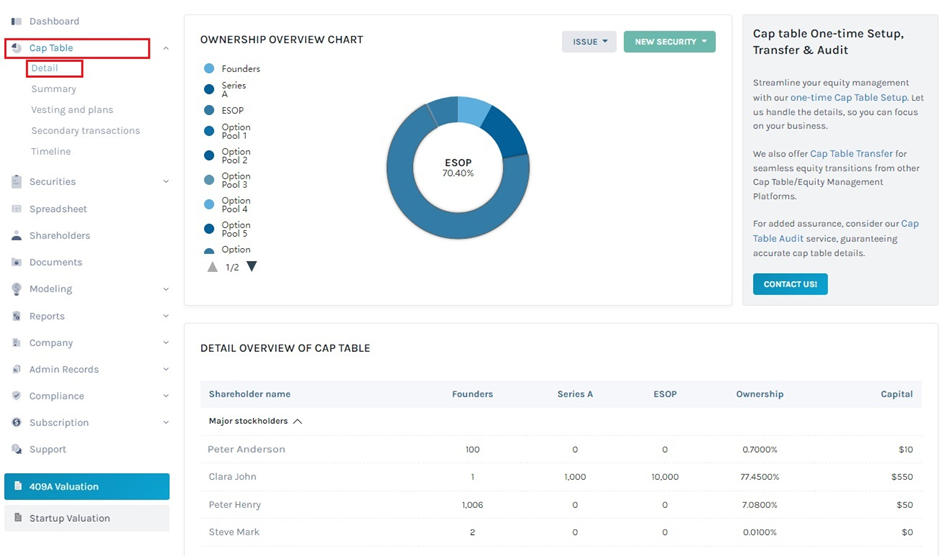Click the Spreadsheet grid icon

(x=16, y=209)
